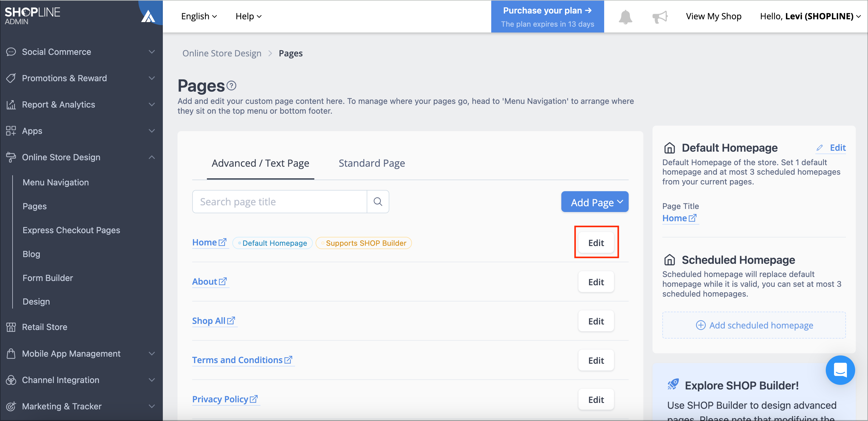Click the Apps grid icon

tap(11, 131)
